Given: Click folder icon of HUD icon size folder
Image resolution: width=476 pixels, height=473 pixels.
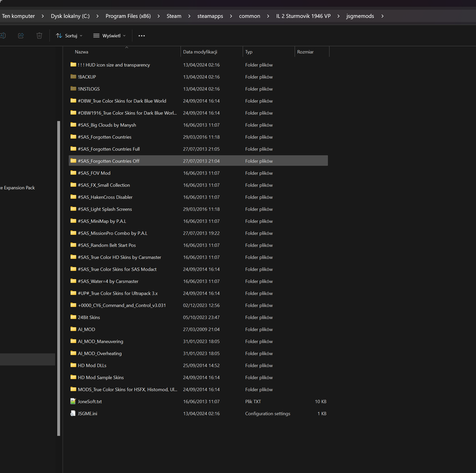Looking at the screenshot, I should point(73,64).
